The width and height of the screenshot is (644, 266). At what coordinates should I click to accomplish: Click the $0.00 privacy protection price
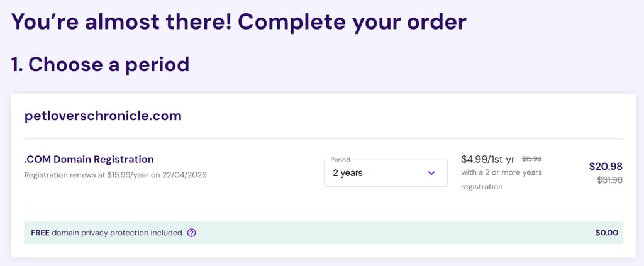point(607,233)
